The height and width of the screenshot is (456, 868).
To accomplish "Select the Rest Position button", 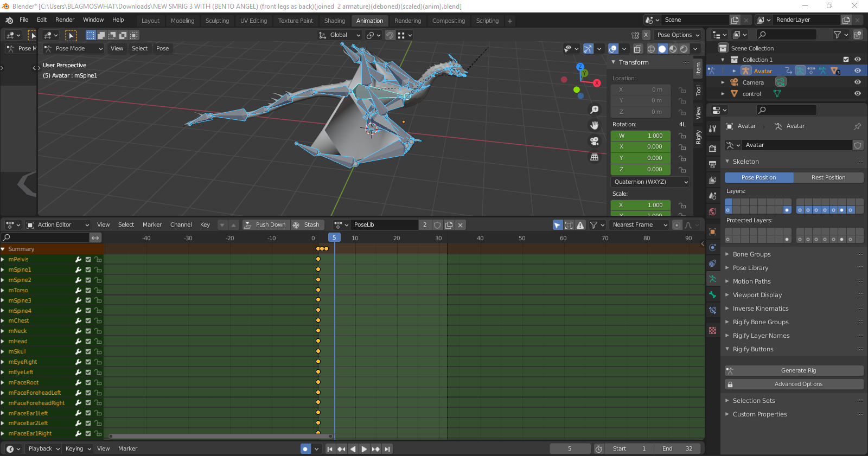I will click(x=828, y=178).
